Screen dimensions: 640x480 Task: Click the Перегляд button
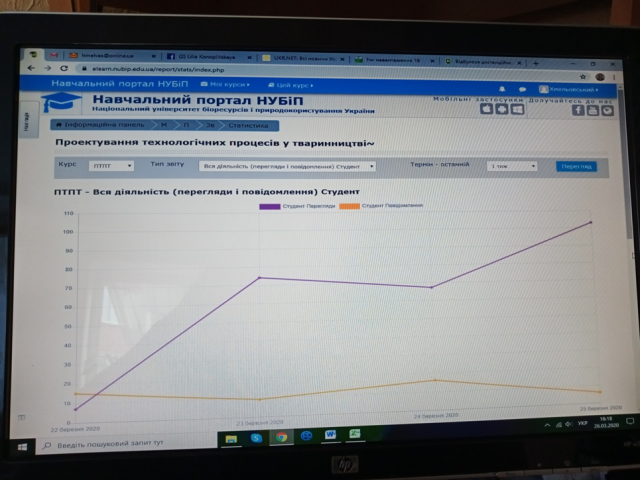576,167
